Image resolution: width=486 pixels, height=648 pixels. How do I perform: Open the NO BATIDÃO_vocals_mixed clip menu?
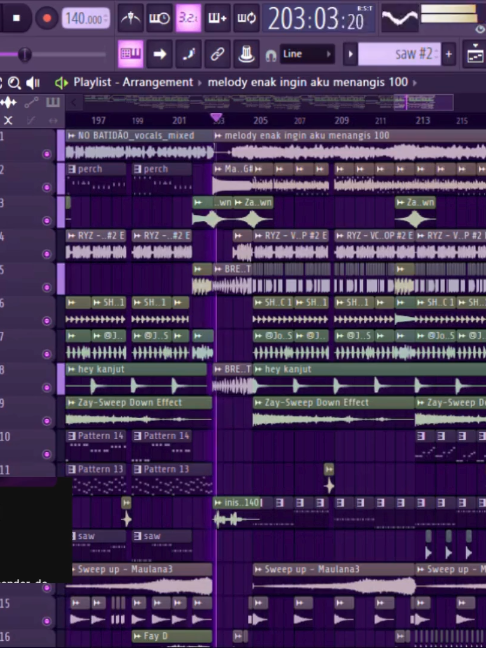coord(71,136)
